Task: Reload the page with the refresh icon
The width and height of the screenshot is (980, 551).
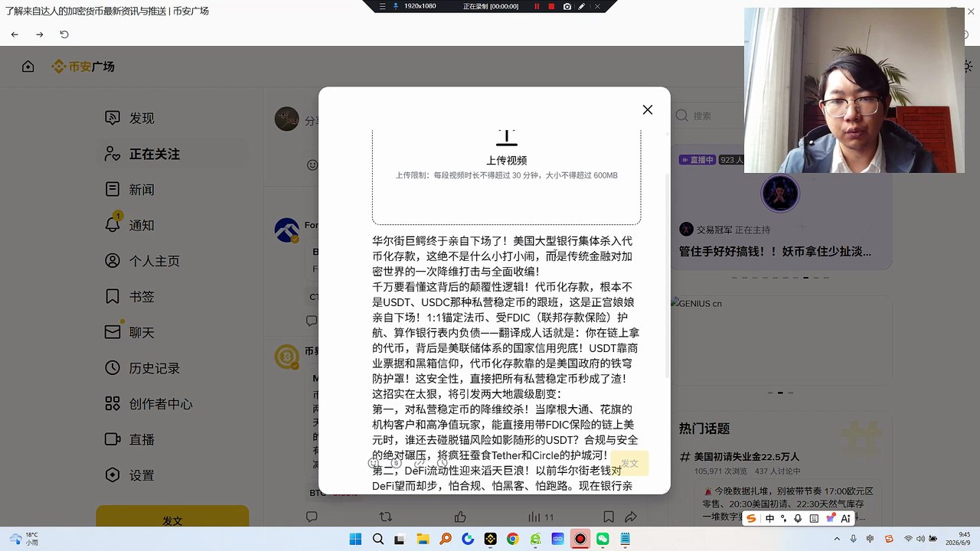Action: pos(64,34)
